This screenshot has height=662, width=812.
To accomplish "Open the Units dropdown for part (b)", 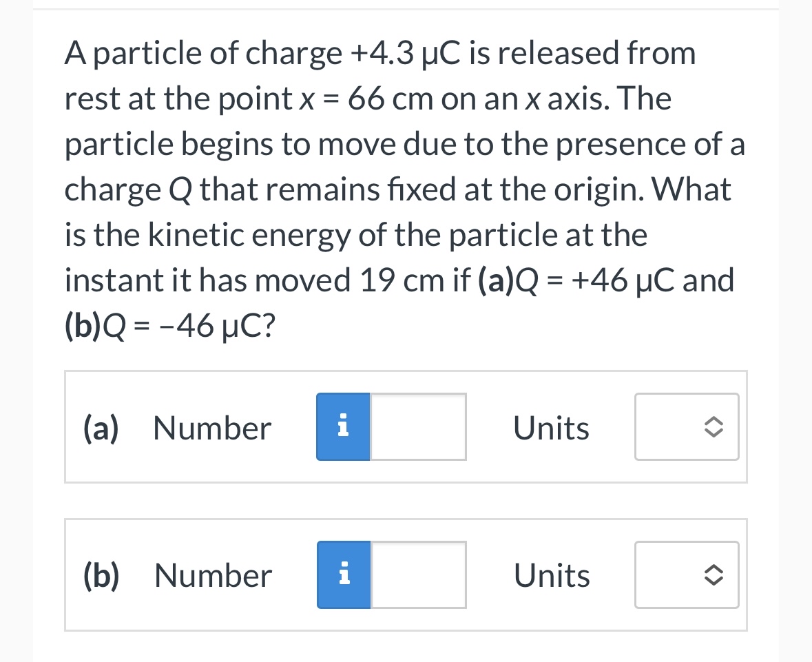I will pos(686,575).
